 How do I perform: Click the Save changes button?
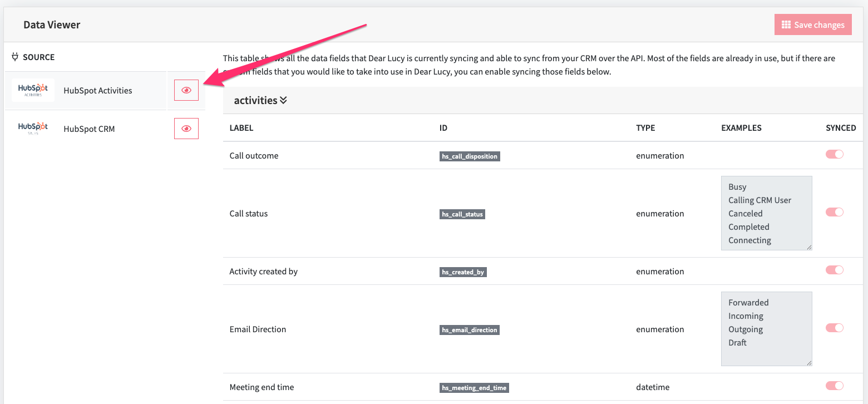(813, 24)
